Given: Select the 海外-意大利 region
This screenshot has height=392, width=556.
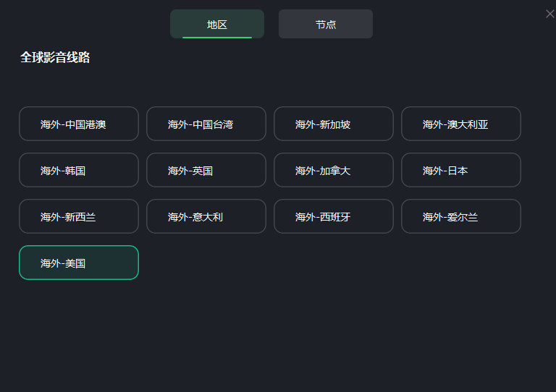Looking at the screenshot, I should point(206,216).
